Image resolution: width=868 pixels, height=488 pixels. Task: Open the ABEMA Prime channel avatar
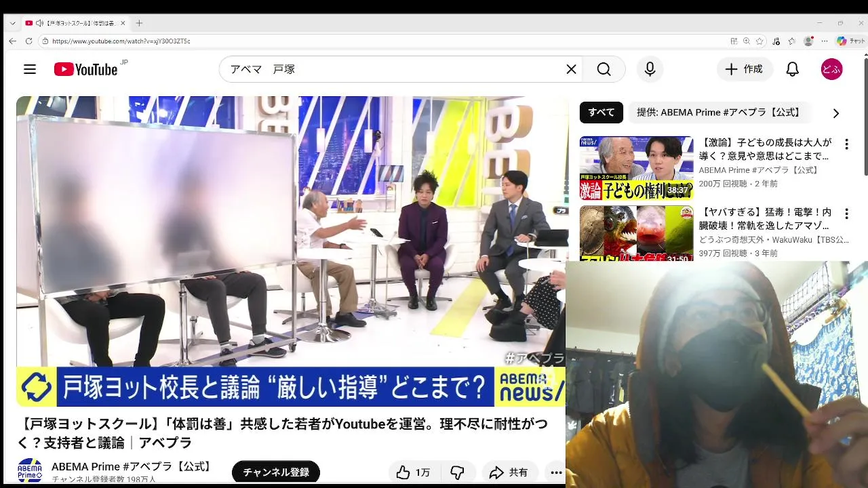(30, 471)
